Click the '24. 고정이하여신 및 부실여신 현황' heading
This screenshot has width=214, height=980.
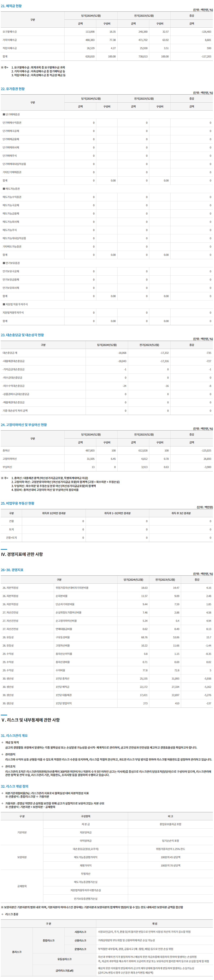(x=24, y=425)
